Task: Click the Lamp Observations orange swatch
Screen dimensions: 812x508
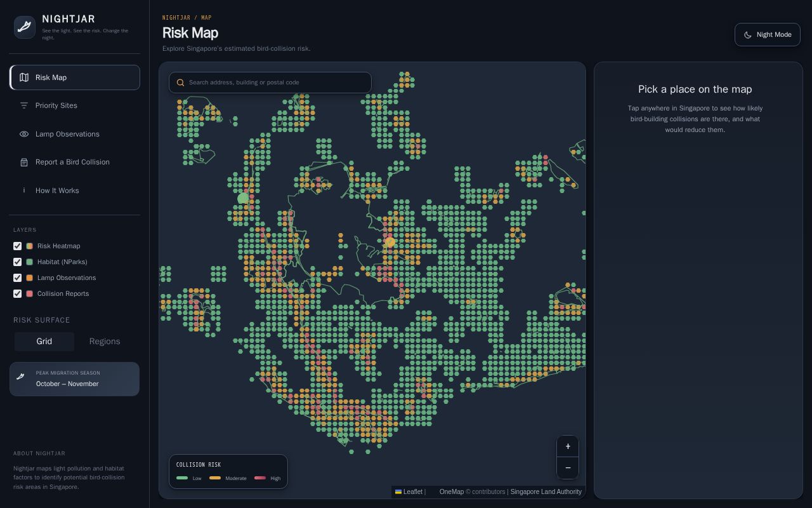Action: pos(29,277)
